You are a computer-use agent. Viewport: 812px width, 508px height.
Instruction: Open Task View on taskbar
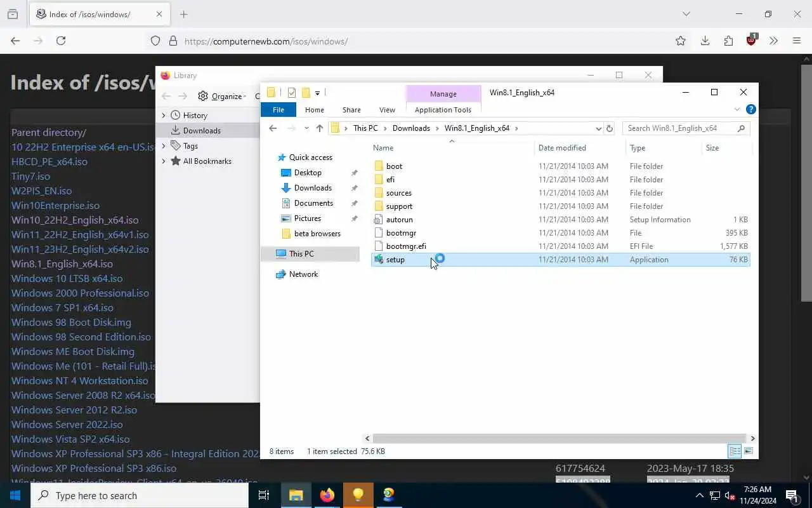click(264, 495)
